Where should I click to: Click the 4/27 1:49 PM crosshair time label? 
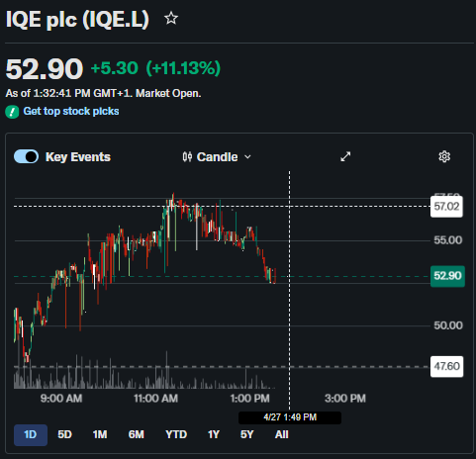pos(290,417)
